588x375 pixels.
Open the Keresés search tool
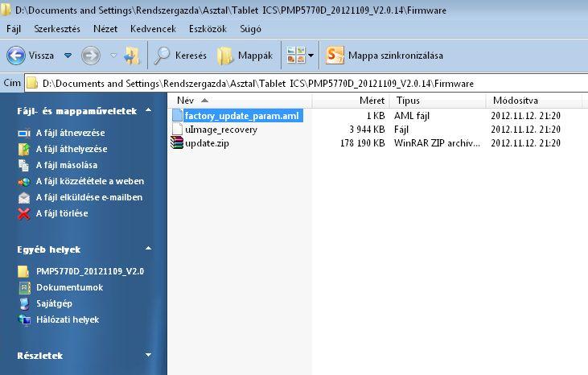180,56
